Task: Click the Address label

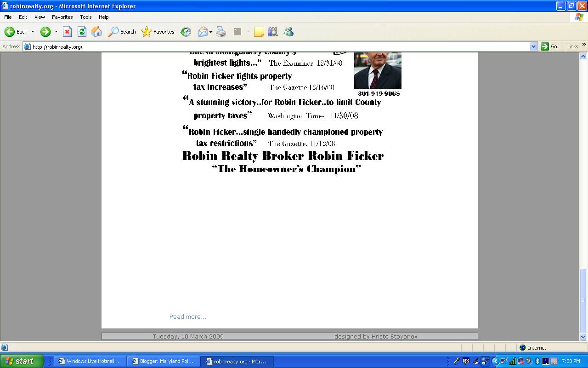Action: coord(11,46)
